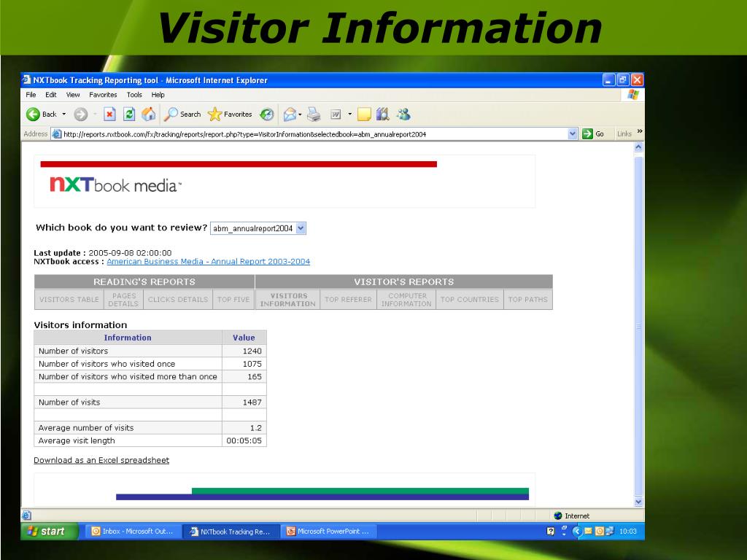This screenshot has height=560, width=747.
Task: Click the envelope icon in system tray
Action: [x=589, y=531]
